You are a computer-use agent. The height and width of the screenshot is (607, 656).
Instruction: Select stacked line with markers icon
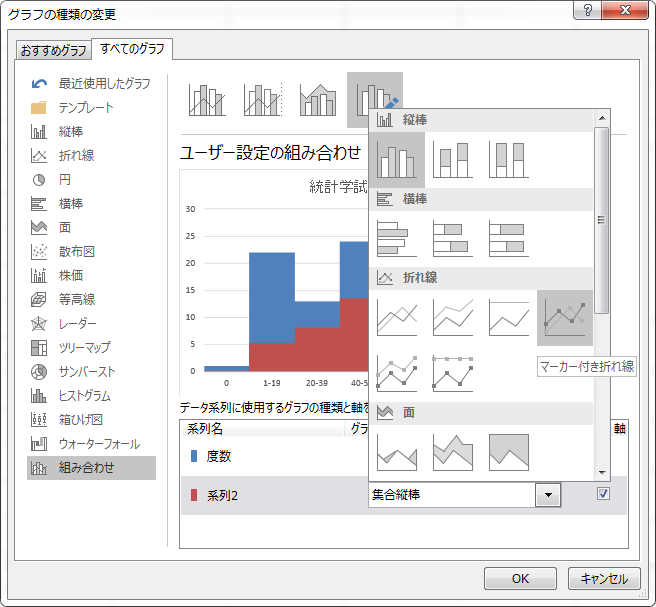pos(397,374)
